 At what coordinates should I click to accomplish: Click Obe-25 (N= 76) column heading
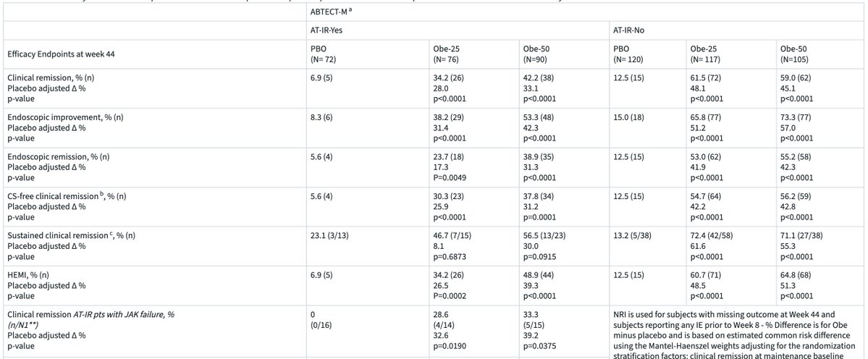(x=447, y=54)
